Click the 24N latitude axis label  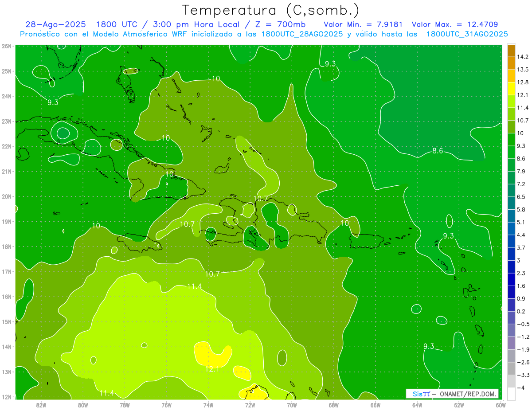tap(7, 96)
